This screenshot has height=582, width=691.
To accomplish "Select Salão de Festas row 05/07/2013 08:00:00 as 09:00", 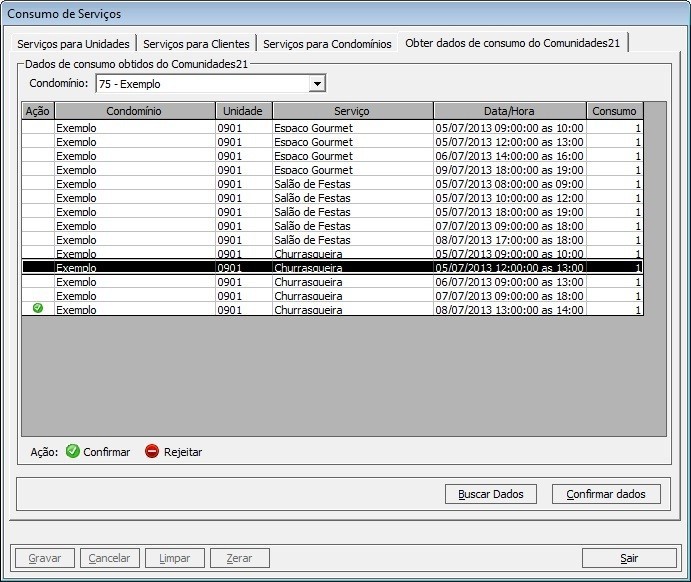I will tap(332, 184).
